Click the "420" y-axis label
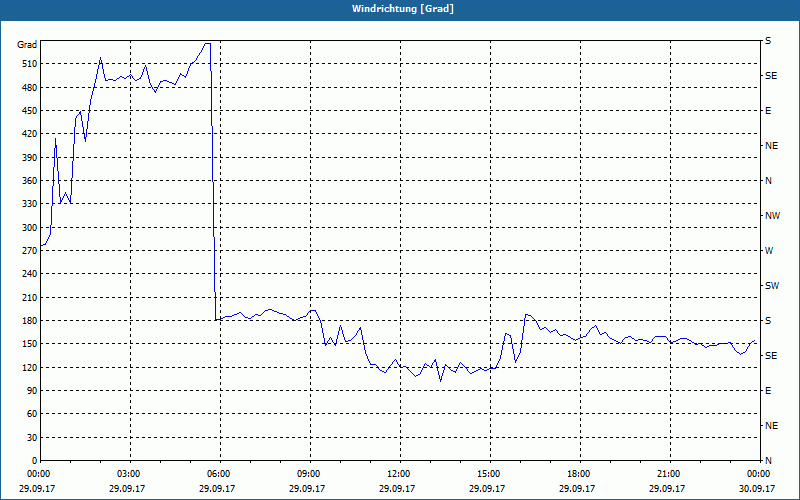The width and height of the screenshot is (800, 500). click(30, 134)
